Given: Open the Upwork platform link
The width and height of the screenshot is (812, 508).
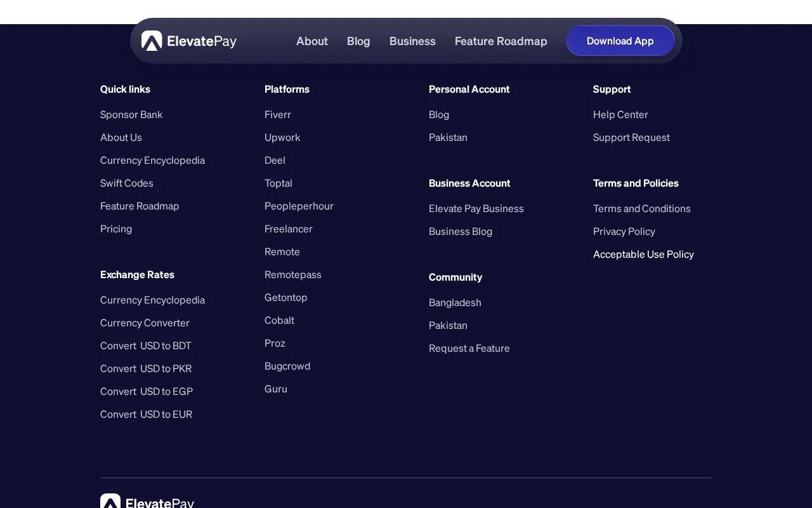Looking at the screenshot, I should [282, 137].
